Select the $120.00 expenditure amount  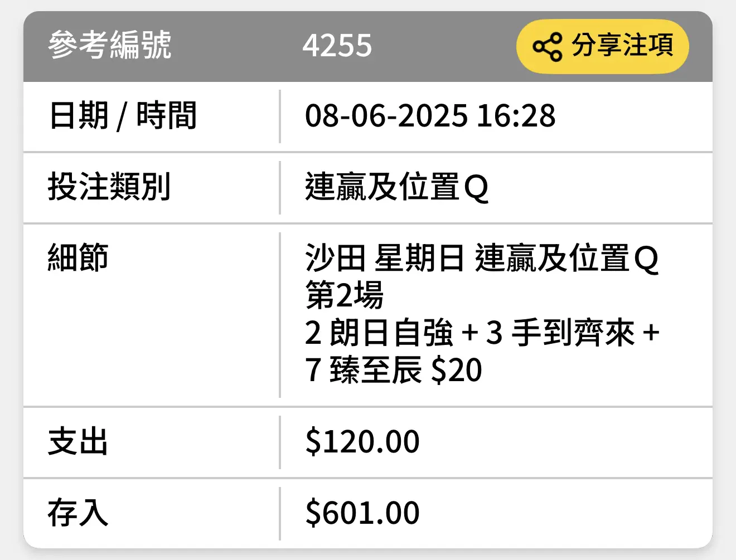(x=362, y=442)
